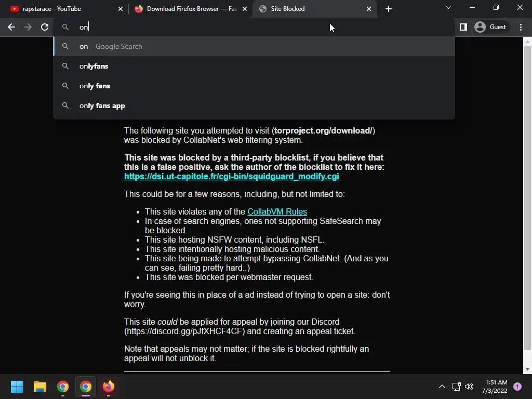This screenshot has height=399, width=532.
Task: Click the globe favicon on Site Blocked tab
Action: coord(262,9)
